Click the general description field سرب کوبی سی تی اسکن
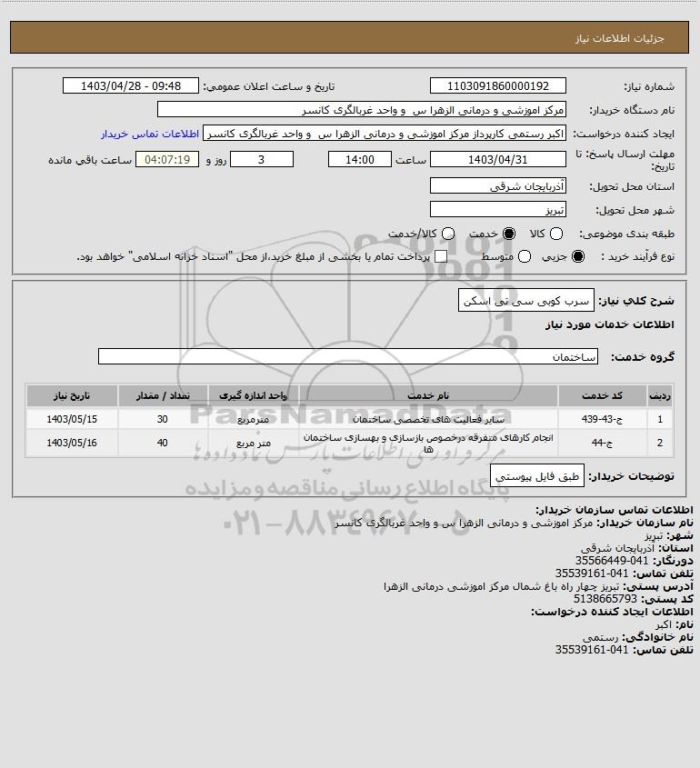The width and height of the screenshot is (700, 768). coord(526,301)
